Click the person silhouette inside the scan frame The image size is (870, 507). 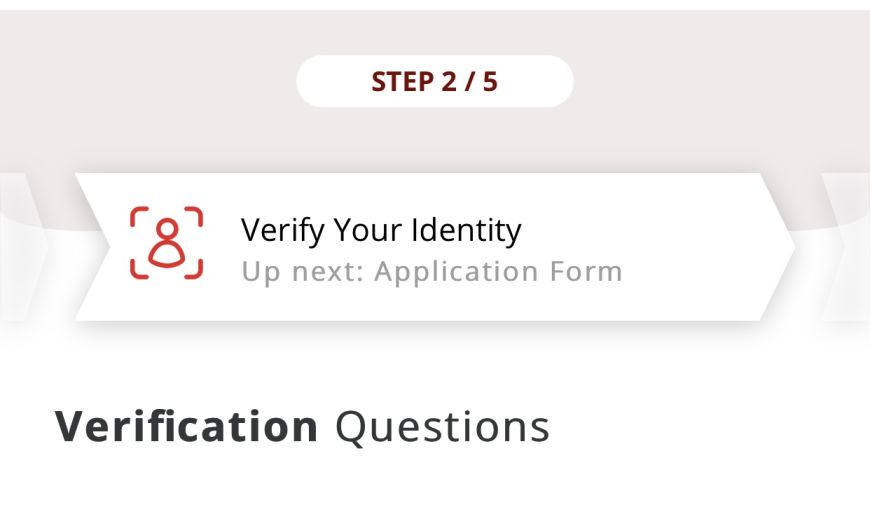click(166, 243)
